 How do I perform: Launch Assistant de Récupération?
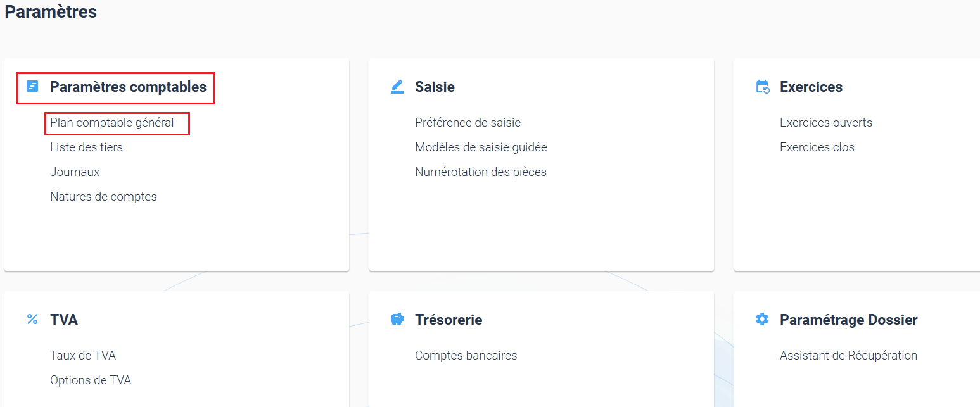pos(848,356)
